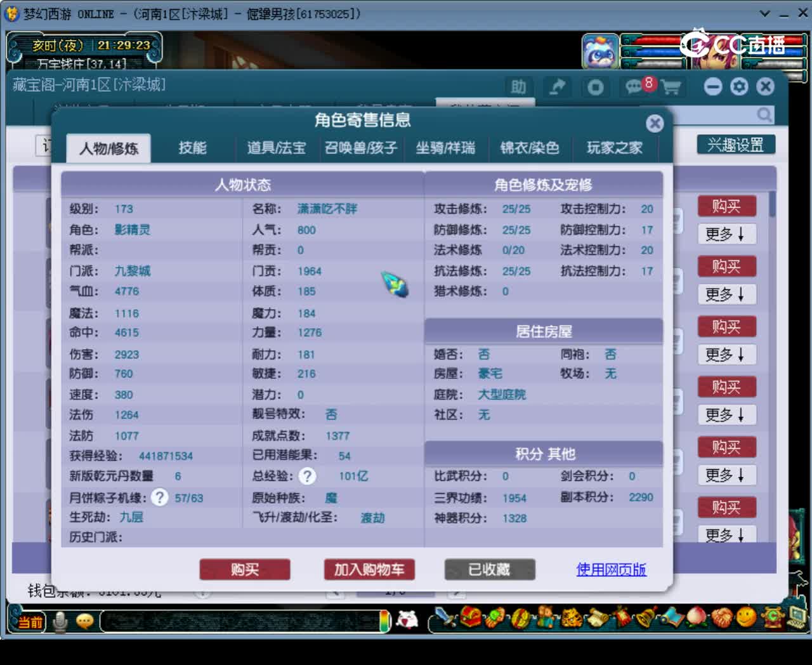Expand the fourth 更多 dropdown in right list
Image resolution: width=812 pixels, height=665 pixels.
click(x=727, y=416)
